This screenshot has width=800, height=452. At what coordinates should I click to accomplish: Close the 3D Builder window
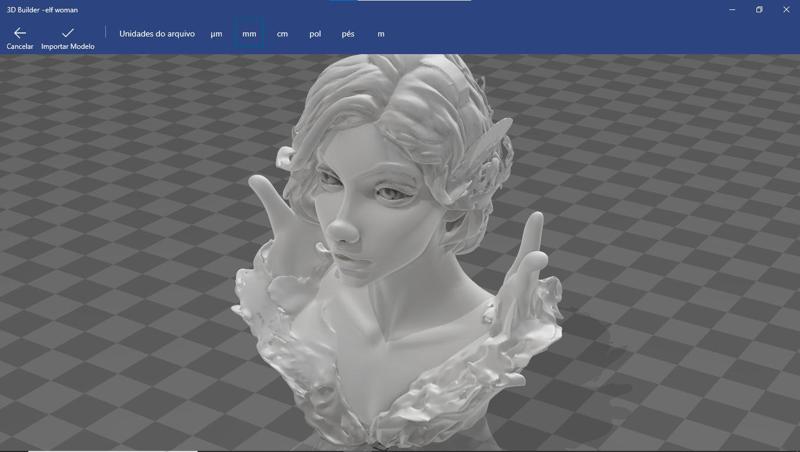click(786, 10)
